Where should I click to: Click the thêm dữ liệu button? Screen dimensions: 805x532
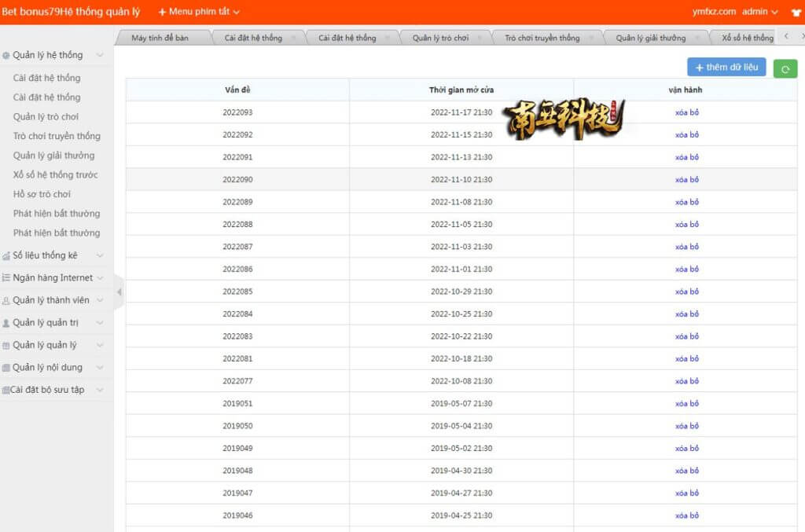[x=726, y=68]
